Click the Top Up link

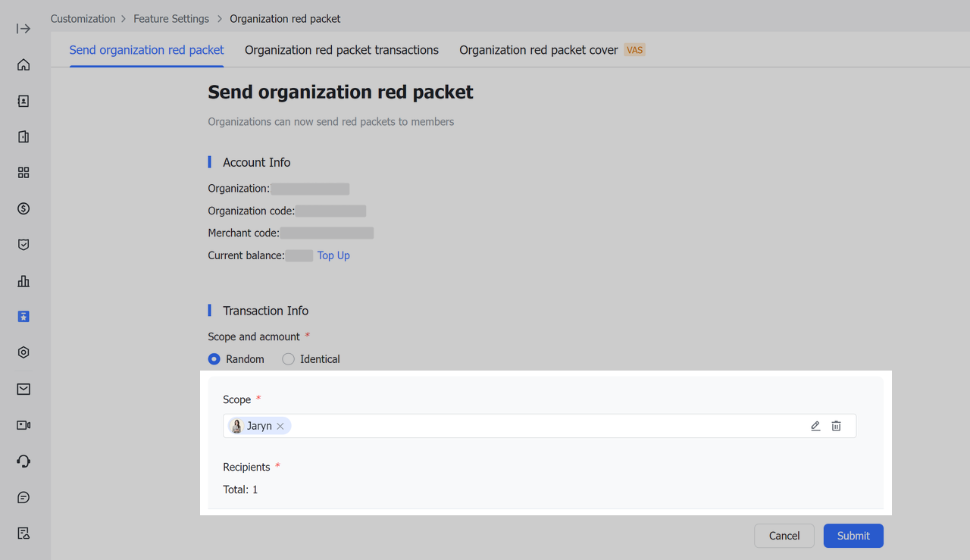coord(333,255)
